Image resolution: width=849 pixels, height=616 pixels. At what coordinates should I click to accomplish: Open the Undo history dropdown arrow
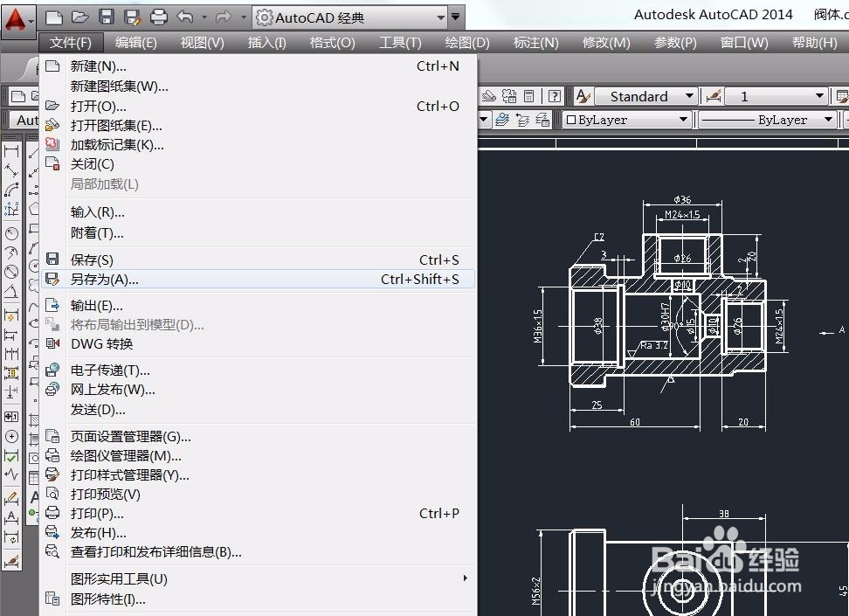click(204, 17)
